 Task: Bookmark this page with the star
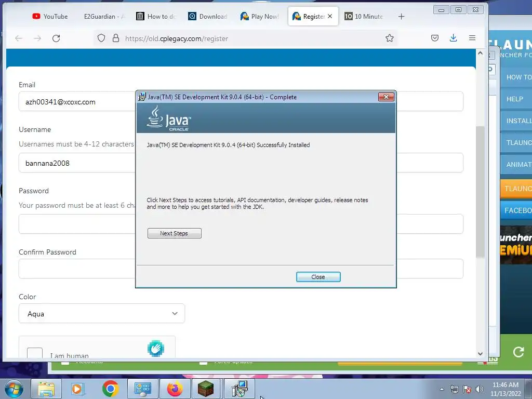click(390, 38)
